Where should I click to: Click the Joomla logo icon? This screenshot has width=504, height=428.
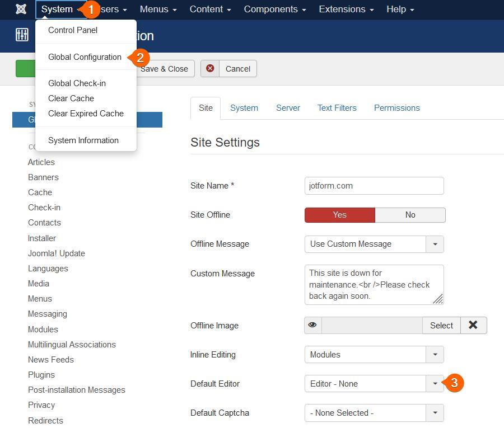tap(20, 8)
